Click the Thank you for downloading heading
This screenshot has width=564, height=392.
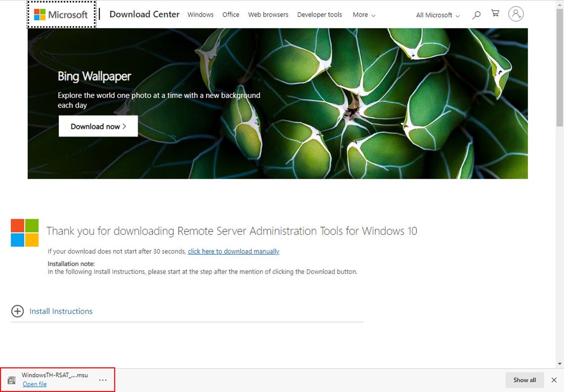(x=232, y=231)
